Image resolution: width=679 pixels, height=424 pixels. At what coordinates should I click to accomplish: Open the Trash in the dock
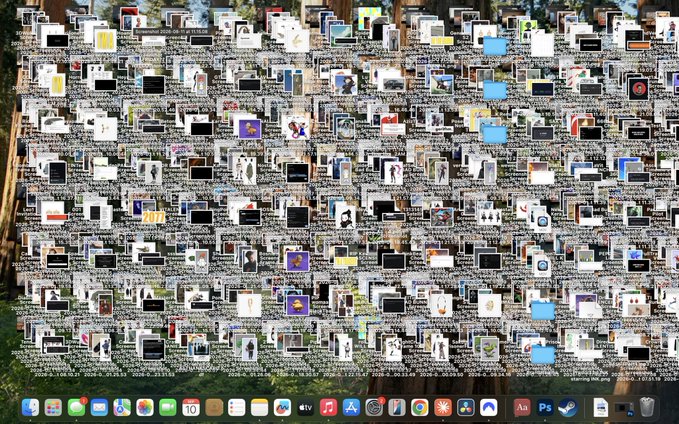pyautogui.click(x=647, y=407)
